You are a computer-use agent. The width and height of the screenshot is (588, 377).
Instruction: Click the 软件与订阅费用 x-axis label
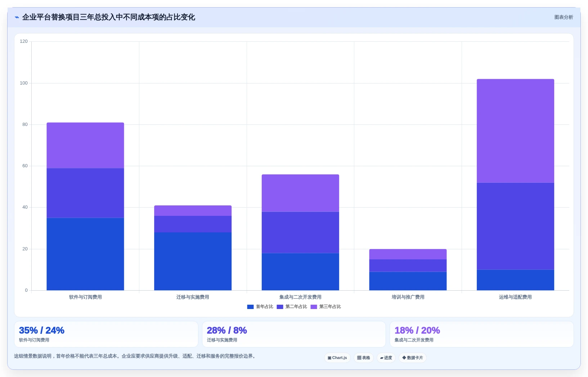pyautogui.click(x=85, y=297)
